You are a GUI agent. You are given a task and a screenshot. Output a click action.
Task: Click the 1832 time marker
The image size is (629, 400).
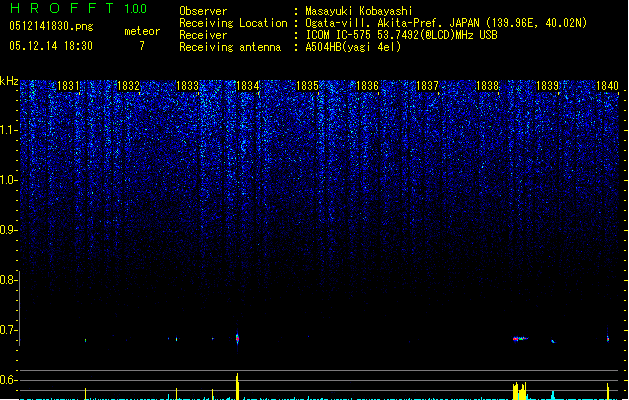128,86
